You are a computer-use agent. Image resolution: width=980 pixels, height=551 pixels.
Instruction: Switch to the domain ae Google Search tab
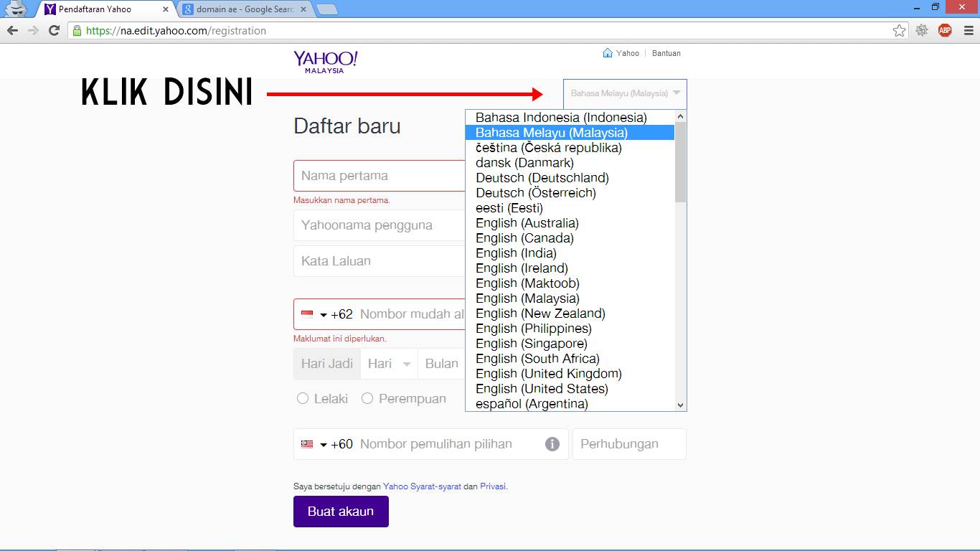tap(244, 9)
